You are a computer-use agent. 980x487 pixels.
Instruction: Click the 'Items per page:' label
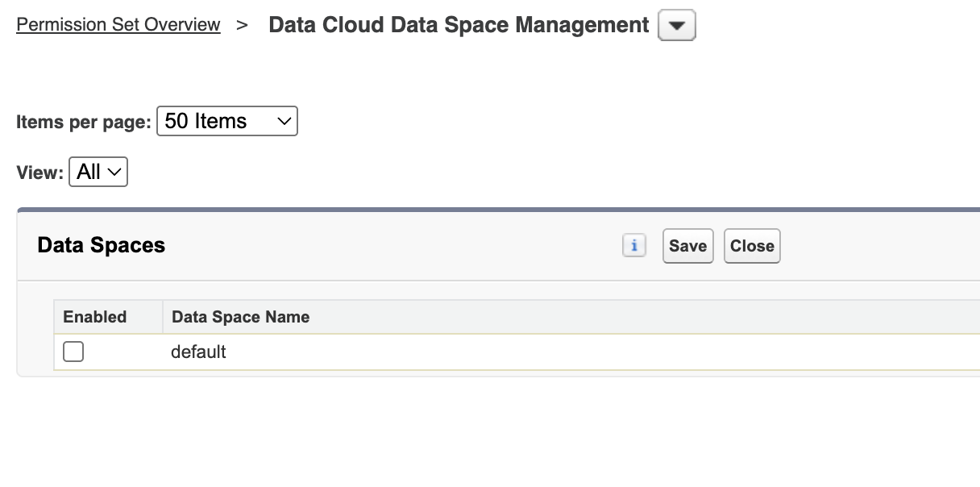[84, 123]
